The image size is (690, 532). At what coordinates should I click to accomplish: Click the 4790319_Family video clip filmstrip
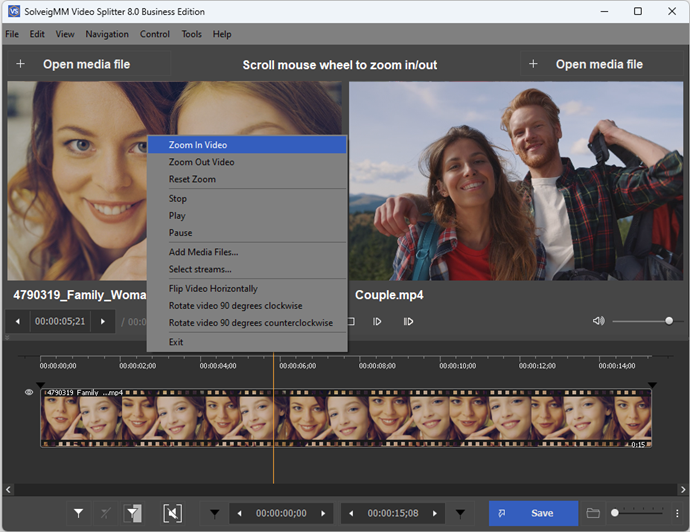[346, 418]
